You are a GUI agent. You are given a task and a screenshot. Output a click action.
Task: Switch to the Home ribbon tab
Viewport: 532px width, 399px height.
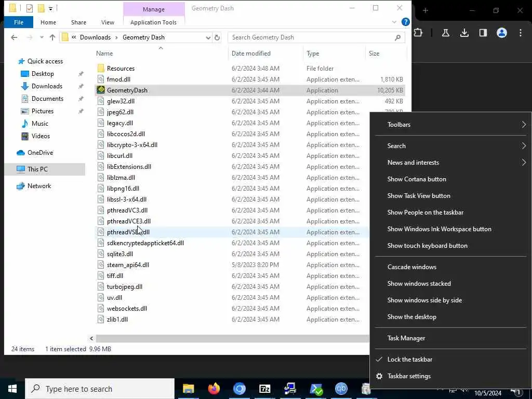click(x=48, y=22)
